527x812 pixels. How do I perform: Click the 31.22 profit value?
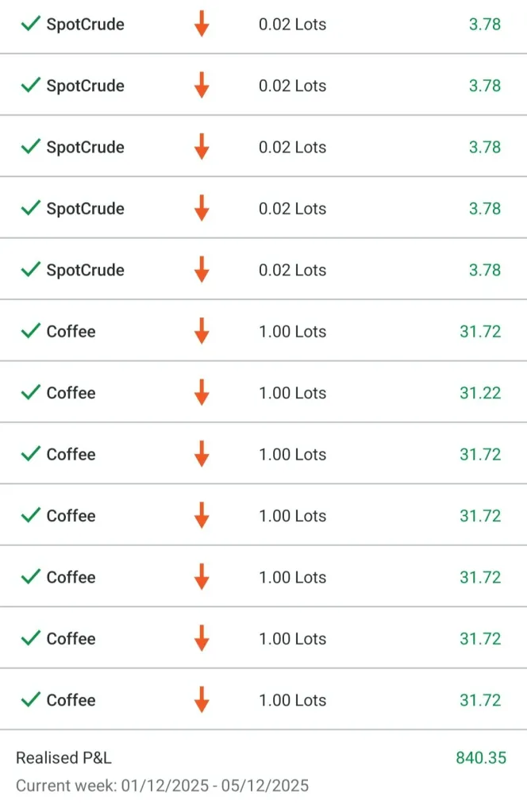480,393
